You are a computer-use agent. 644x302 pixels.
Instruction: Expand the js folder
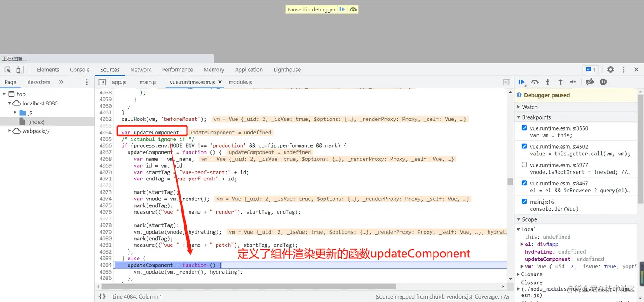[x=15, y=113]
